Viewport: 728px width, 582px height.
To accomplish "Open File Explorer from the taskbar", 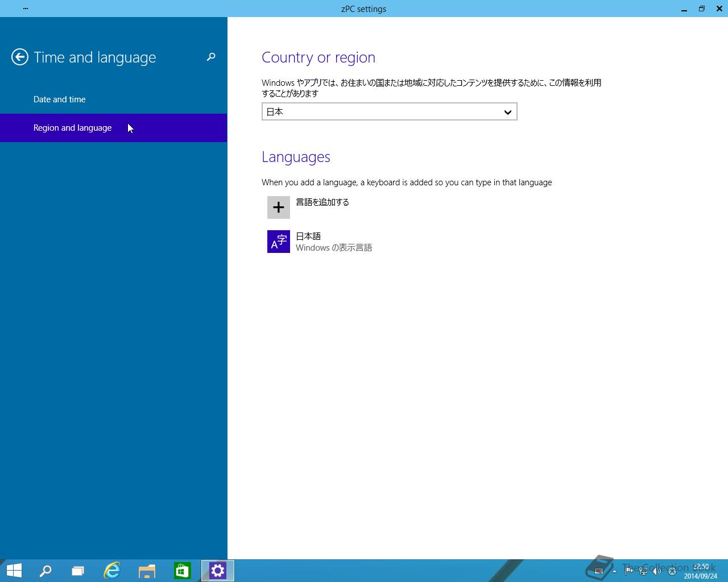I will [x=147, y=571].
